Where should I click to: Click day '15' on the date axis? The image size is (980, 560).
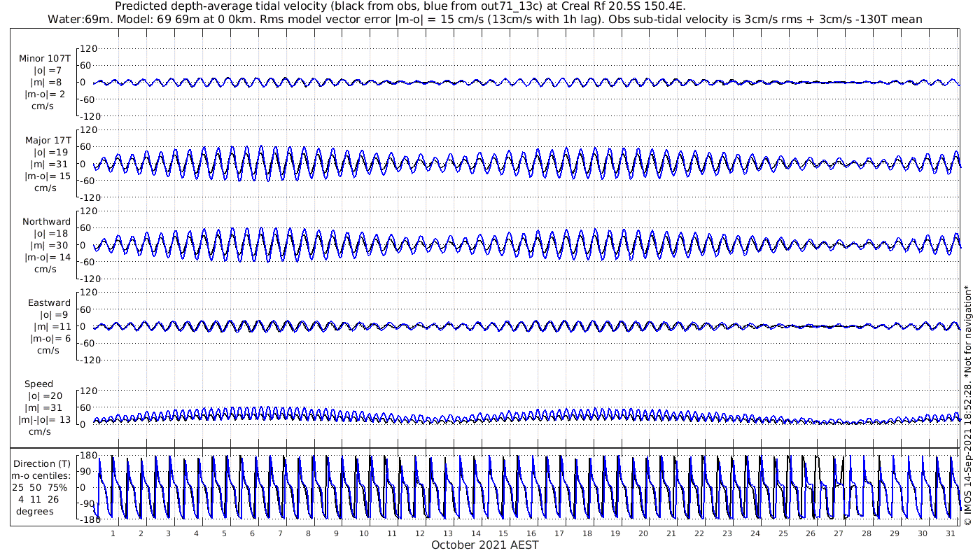point(503,533)
